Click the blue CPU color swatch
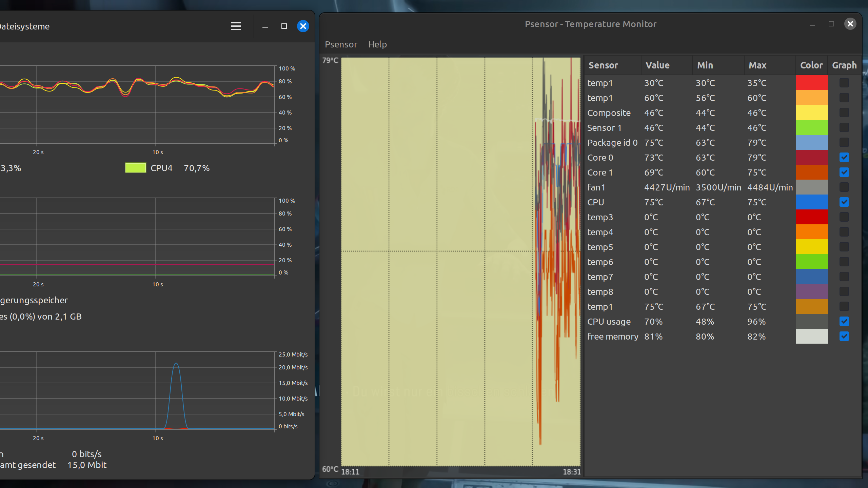 click(x=811, y=202)
